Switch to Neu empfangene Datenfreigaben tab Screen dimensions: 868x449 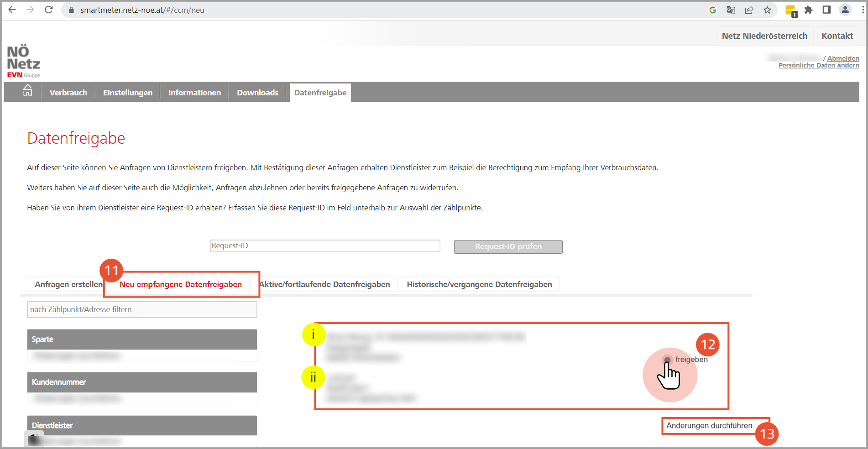181,284
